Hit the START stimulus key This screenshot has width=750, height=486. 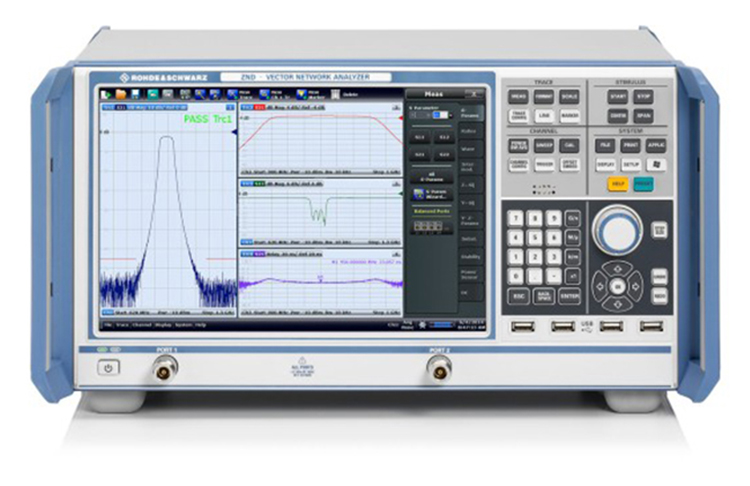pyautogui.click(x=618, y=97)
